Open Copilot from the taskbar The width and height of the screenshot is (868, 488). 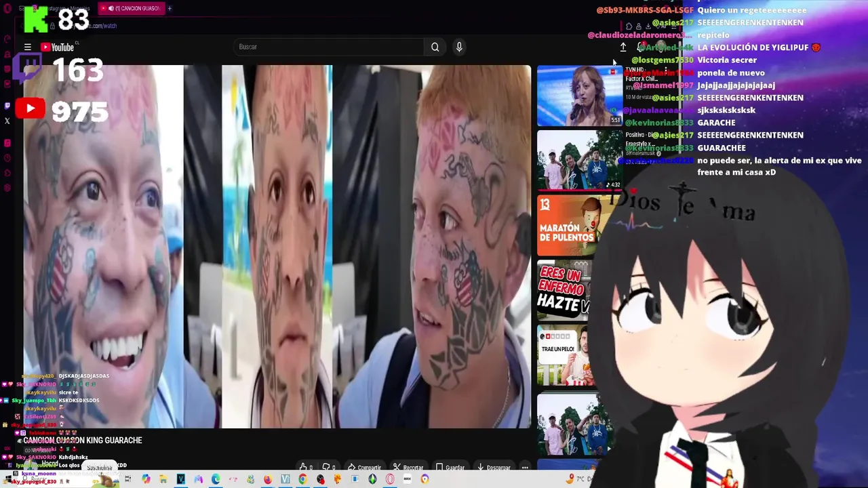click(x=146, y=479)
